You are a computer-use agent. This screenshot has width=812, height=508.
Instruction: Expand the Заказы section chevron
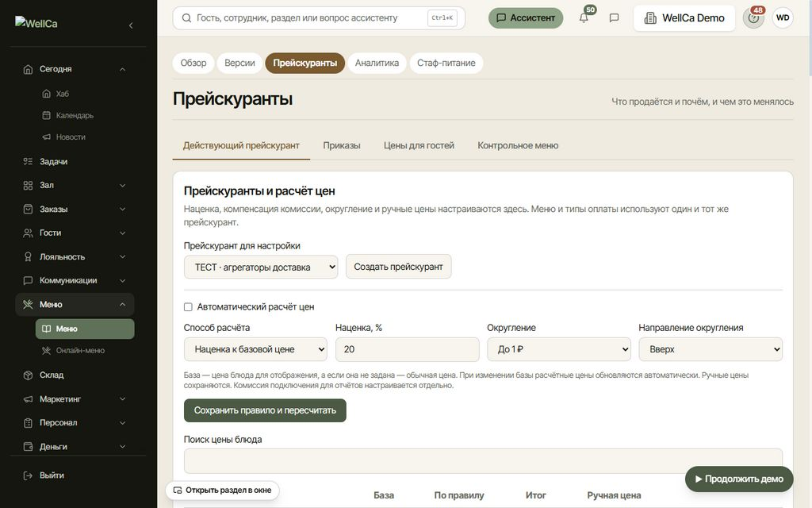pos(123,209)
